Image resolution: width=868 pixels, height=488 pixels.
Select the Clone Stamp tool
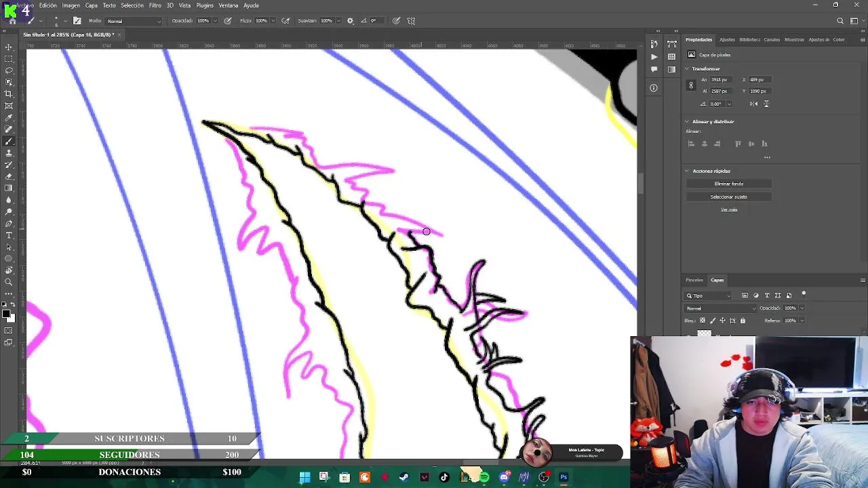[x=9, y=153]
